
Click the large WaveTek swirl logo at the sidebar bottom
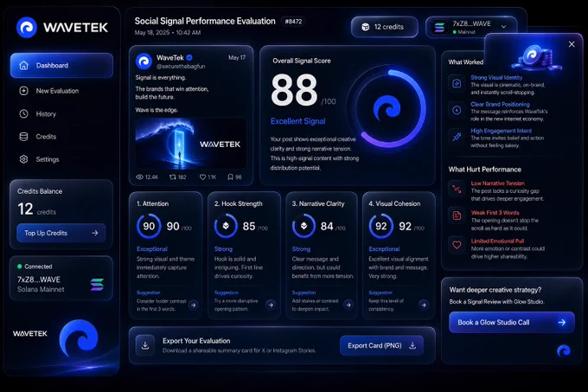click(79, 337)
